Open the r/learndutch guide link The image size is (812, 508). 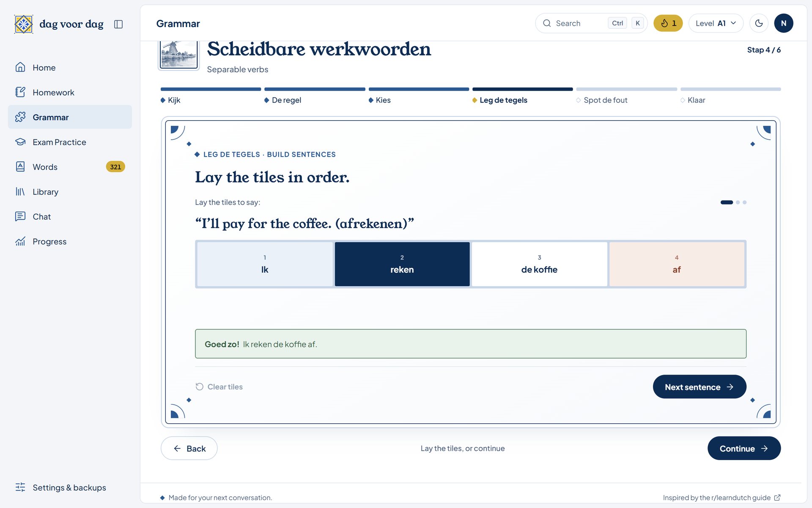(x=721, y=497)
